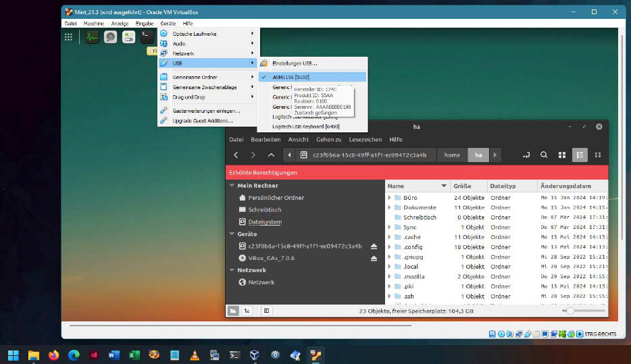
Task: Open Dateisystem in the sidebar
Action: (265, 222)
